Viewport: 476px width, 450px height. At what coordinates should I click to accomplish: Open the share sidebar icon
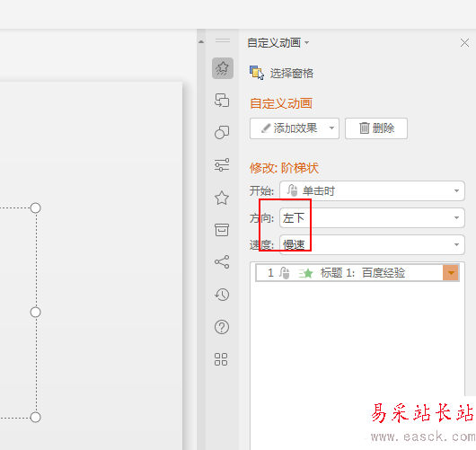pyautogui.click(x=222, y=261)
